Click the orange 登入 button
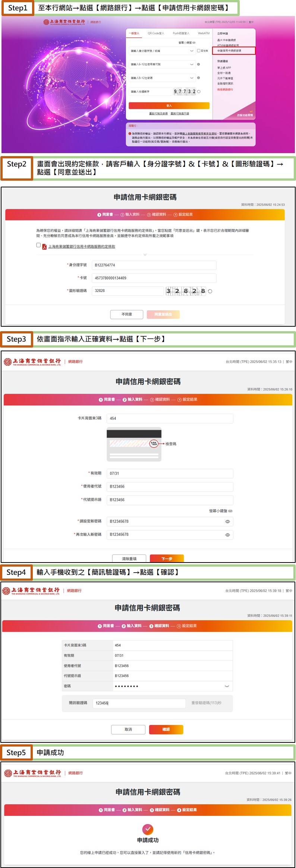296x868 pixels. coord(169,105)
